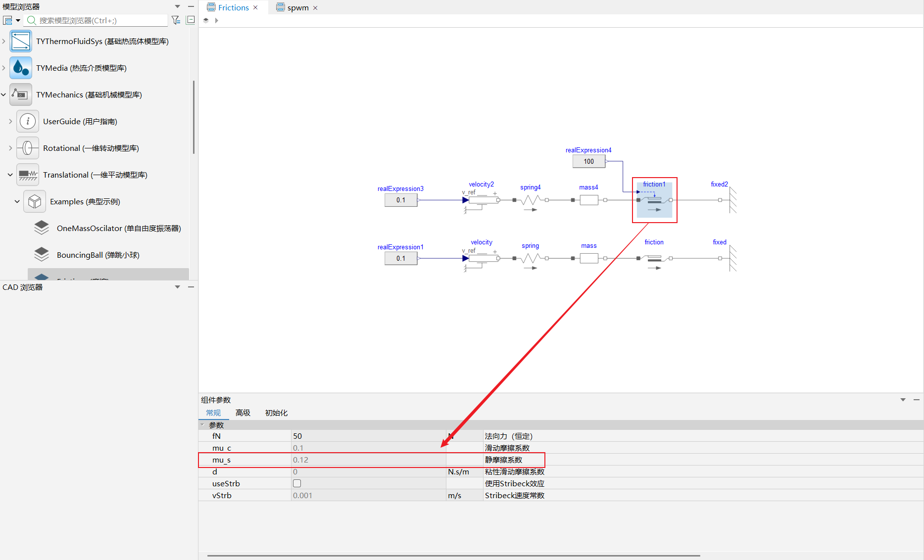Collapse the Examples tree node
This screenshot has width=924, height=560.
(17, 201)
